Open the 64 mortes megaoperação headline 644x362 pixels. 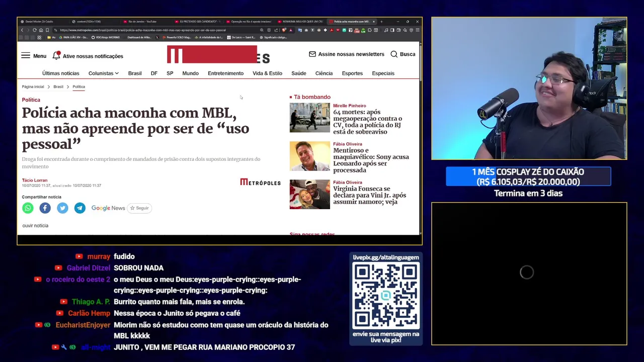click(367, 122)
